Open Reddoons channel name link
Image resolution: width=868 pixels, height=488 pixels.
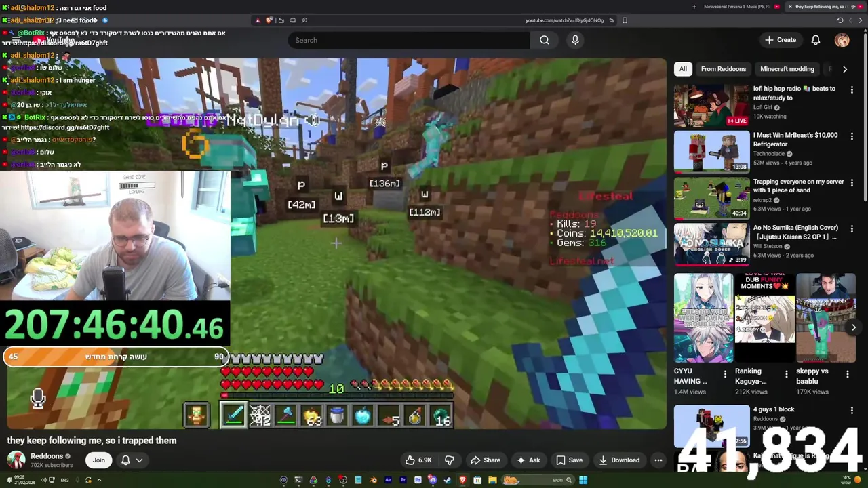pyautogui.click(x=47, y=456)
